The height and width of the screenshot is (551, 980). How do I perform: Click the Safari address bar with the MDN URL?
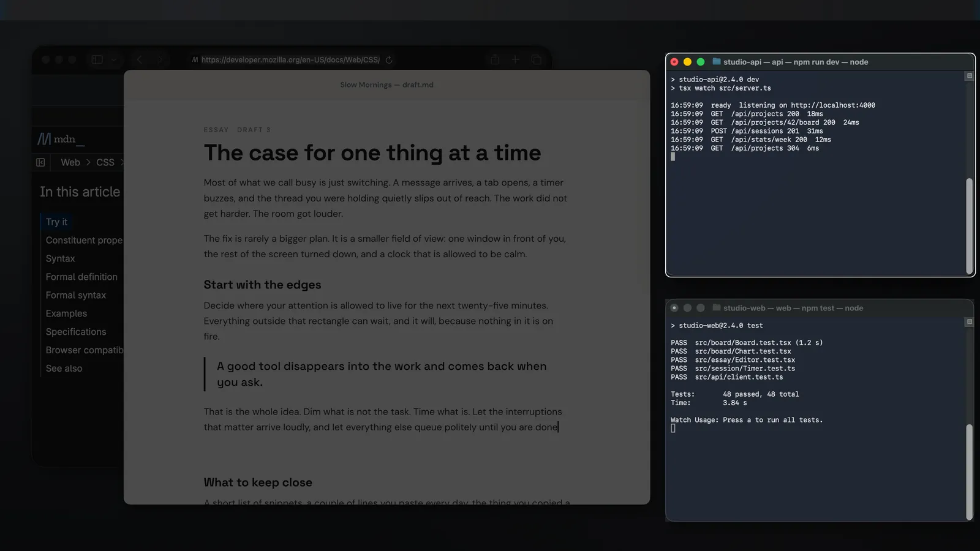tap(292, 59)
